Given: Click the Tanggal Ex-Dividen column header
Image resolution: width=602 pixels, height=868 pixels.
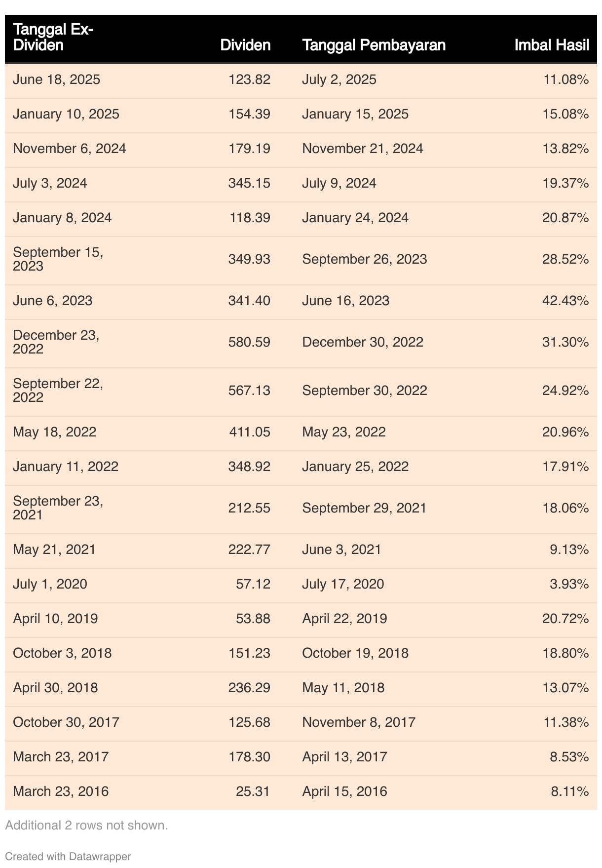Looking at the screenshot, I should (53, 38).
